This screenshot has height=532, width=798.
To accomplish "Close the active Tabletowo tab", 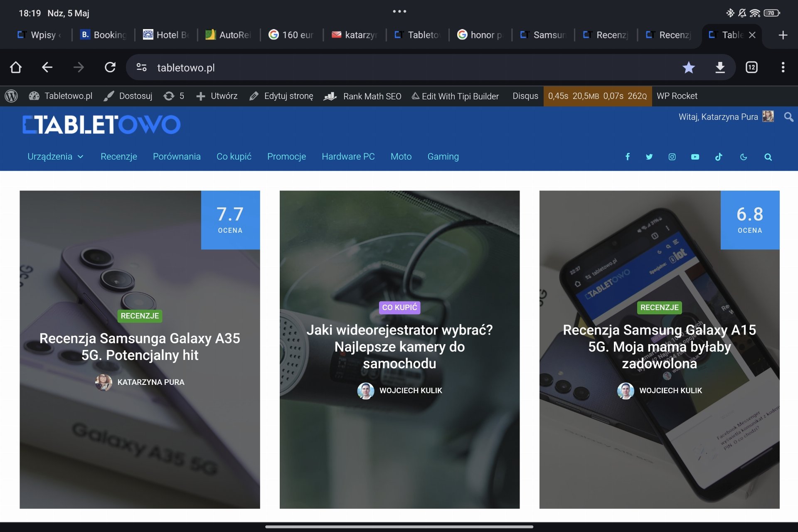I will coord(752,35).
